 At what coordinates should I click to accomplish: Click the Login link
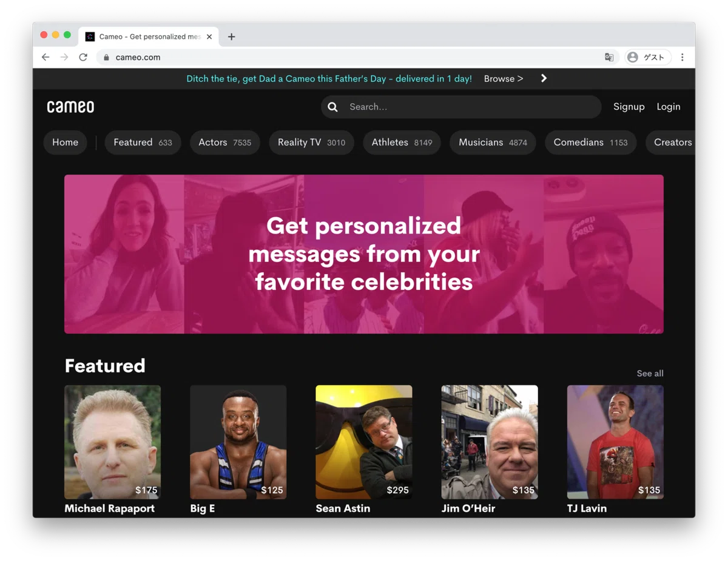(x=669, y=107)
